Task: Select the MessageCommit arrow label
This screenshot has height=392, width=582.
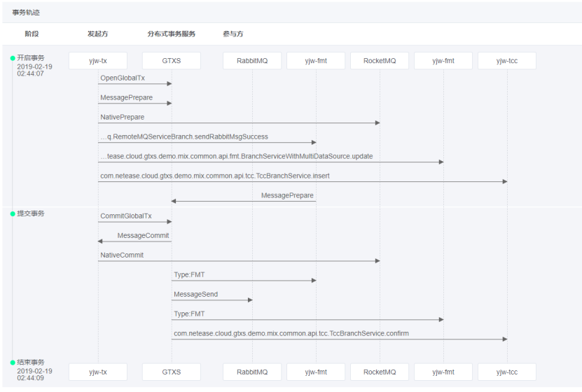Action: [x=143, y=235]
